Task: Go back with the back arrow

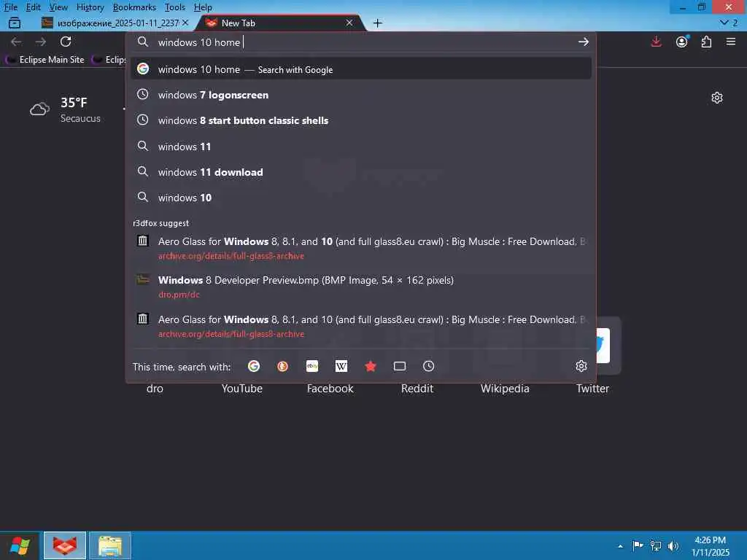Action: pyautogui.click(x=16, y=42)
